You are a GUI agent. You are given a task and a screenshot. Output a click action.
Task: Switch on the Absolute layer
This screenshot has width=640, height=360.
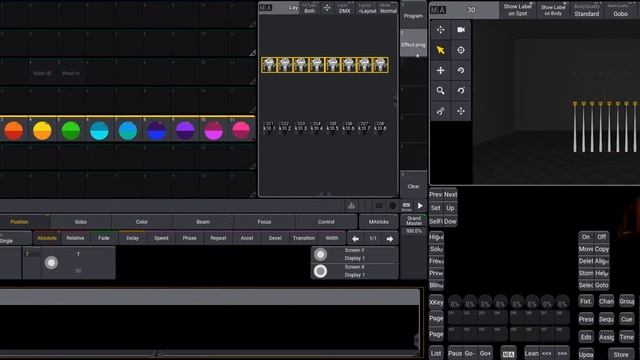click(47, 238)
